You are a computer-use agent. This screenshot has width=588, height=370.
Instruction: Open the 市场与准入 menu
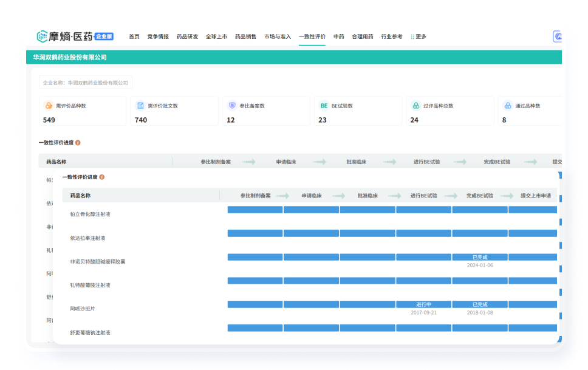278,36
